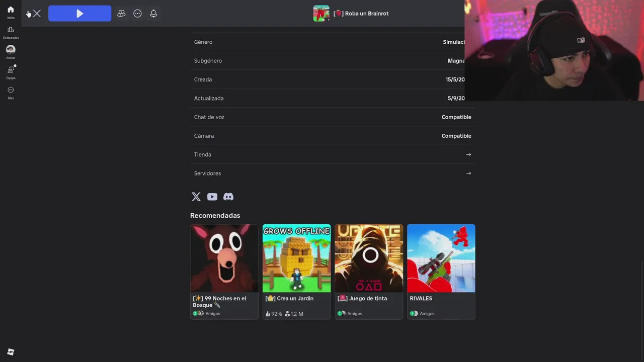
Task: Click the RIVALES title text
Action: [421, 298]
